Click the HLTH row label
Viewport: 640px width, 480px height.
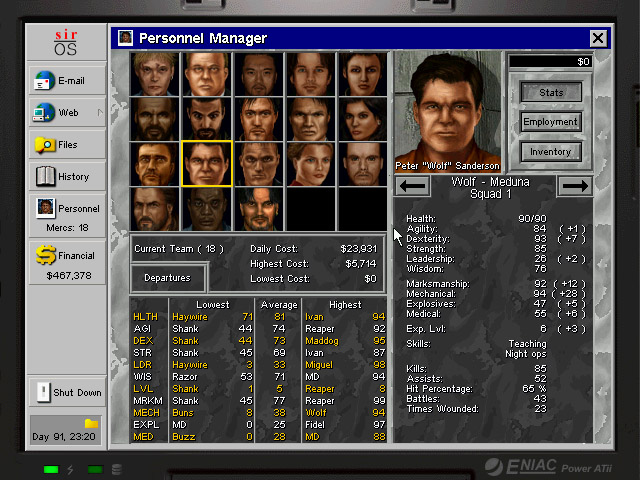[x=145, y=317]
